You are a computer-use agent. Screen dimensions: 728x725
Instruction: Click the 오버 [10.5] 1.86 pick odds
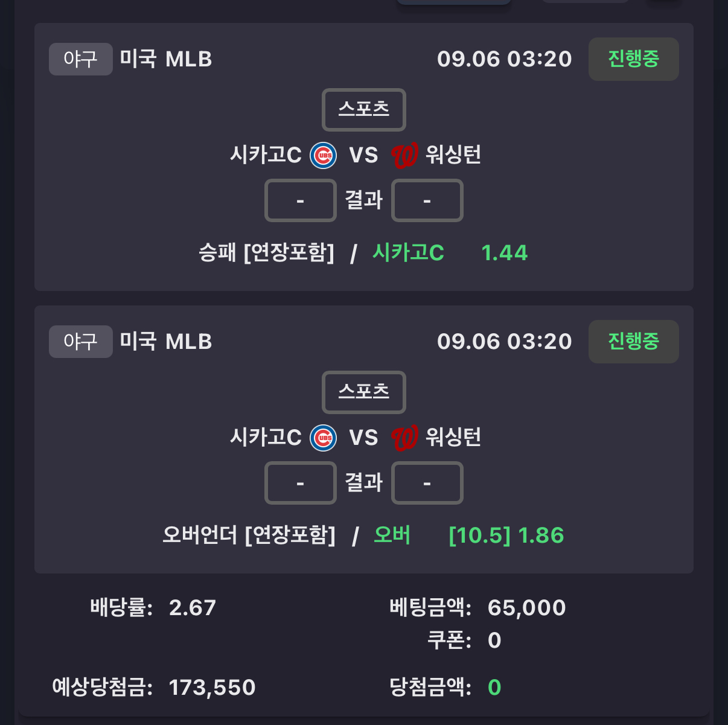coord(506,535)
